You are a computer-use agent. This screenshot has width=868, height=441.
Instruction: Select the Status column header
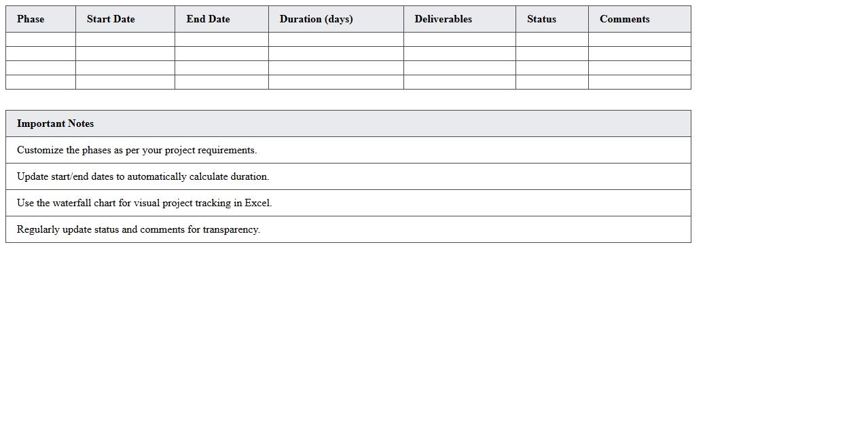click(x=541, y=19)
